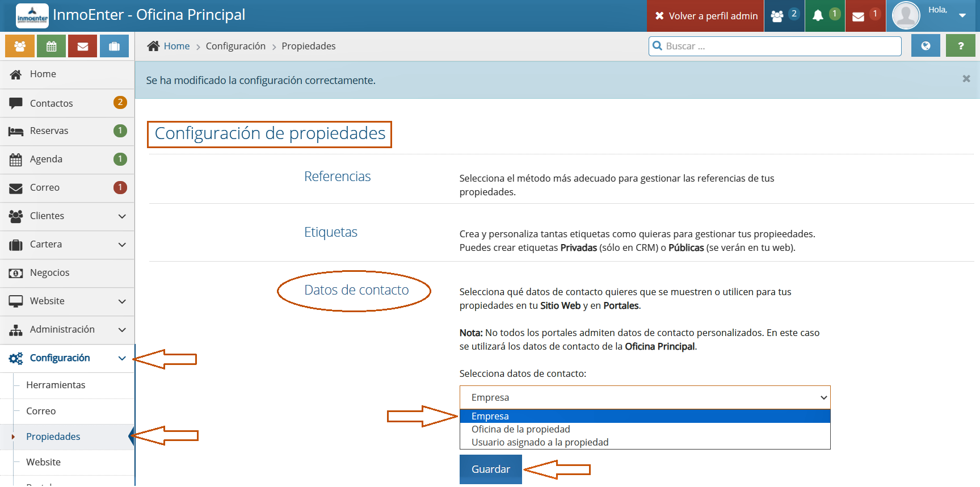Open Correo in the main sidebar
Viewport: 980px width, 487px height.
click(67, 188)
